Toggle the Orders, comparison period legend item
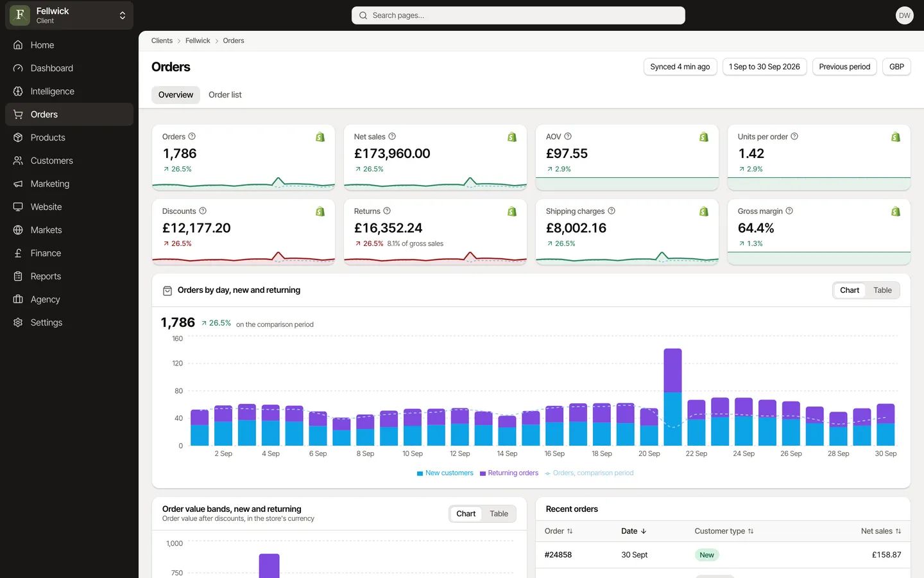 pyautogui.click(x=589, y=473)
